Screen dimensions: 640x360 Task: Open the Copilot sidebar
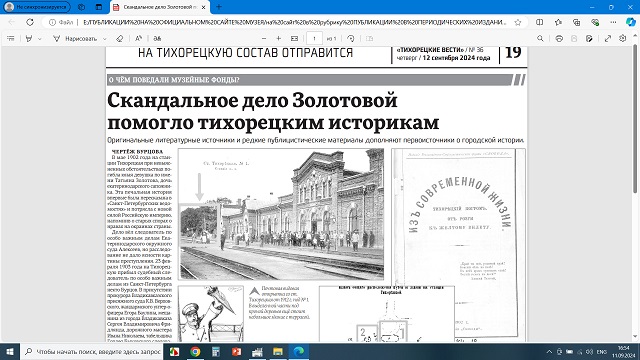pos(631,22)
